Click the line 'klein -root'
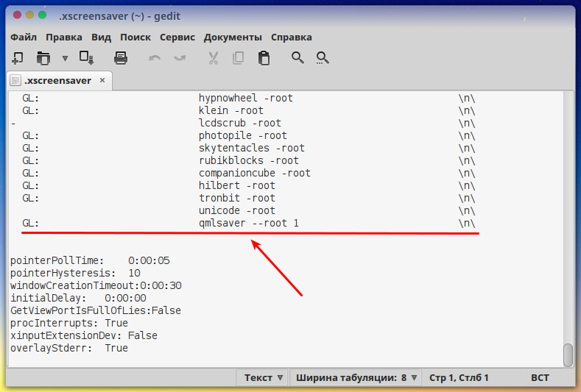 tap(230, 110)
